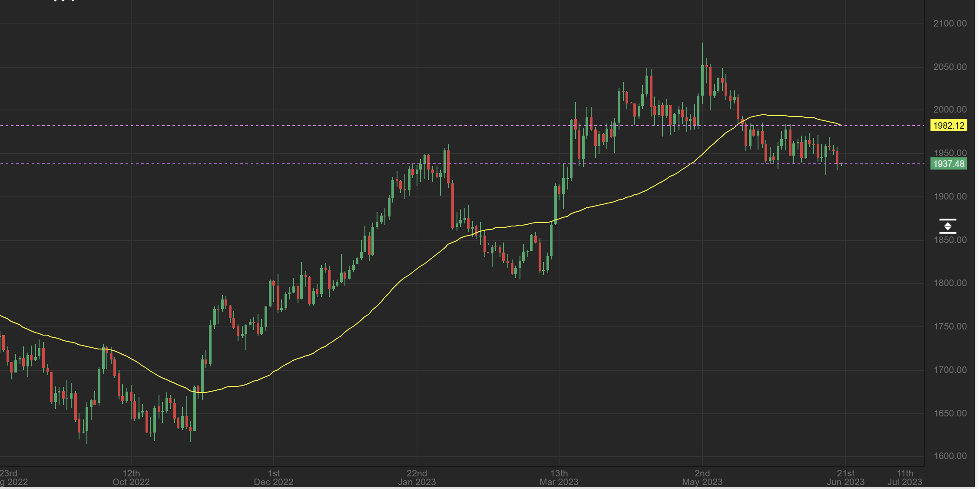Click the tallest May 2023 peak candle
Viewport: 980px width, 489px height.
pos(702,80)
